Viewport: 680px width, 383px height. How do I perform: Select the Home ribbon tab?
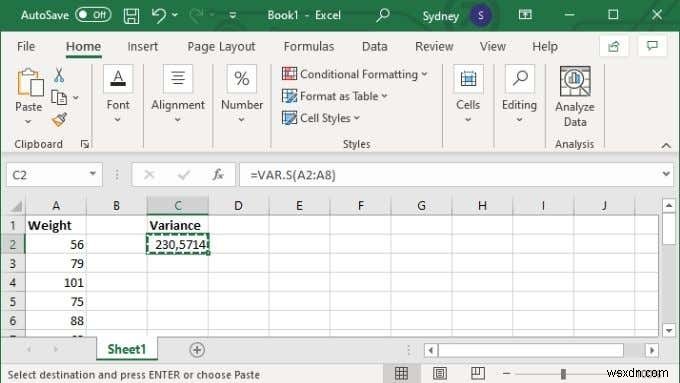pos(83,46)
